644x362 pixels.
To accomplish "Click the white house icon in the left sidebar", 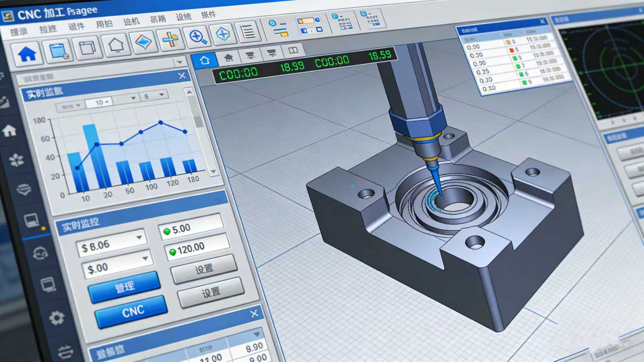I will 9,131.
